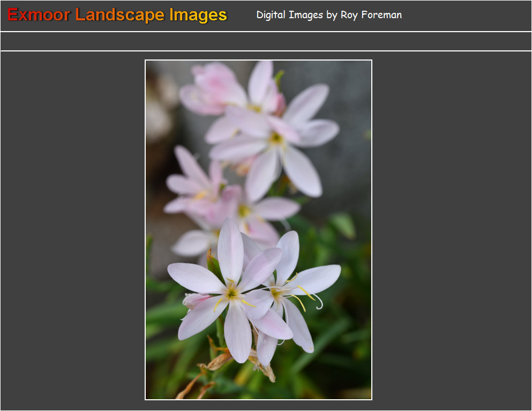The width and height of the screenshot is (532, 411).
Task: Click the yellow word "Images" in the title
Action: 198,15
